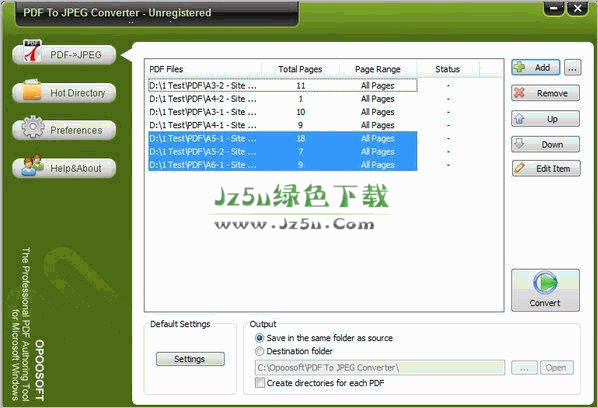Select the A5-1 - Site file row
The image size is (598, 408).
(x=283, y=138)
